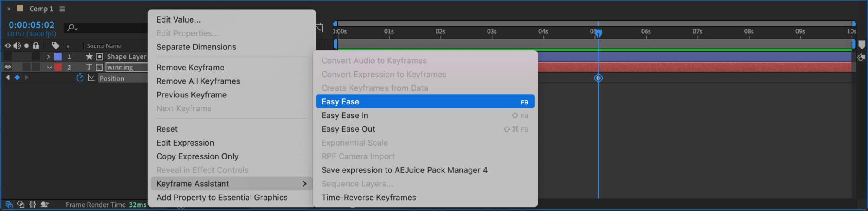This screenshot has width=868, height=211.
Task: Click the current timecode 0:00:05:02
Action: point(31,25)
